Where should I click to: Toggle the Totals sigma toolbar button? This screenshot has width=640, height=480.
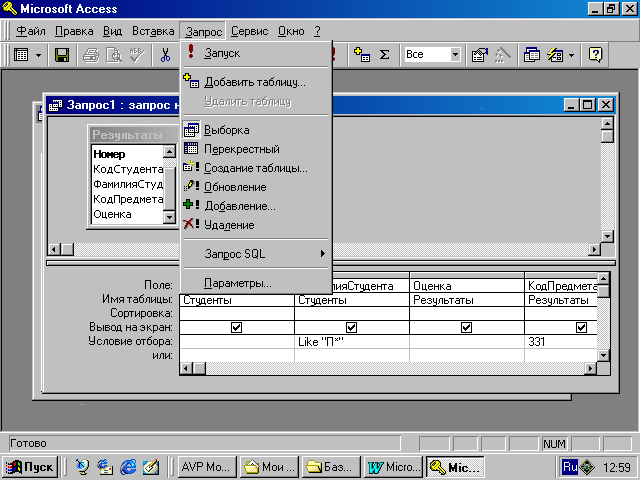[384, 55]
